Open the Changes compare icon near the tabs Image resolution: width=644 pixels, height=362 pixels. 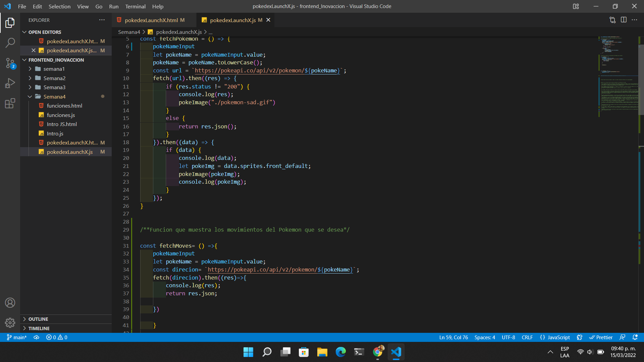click(x=612, y=20)
